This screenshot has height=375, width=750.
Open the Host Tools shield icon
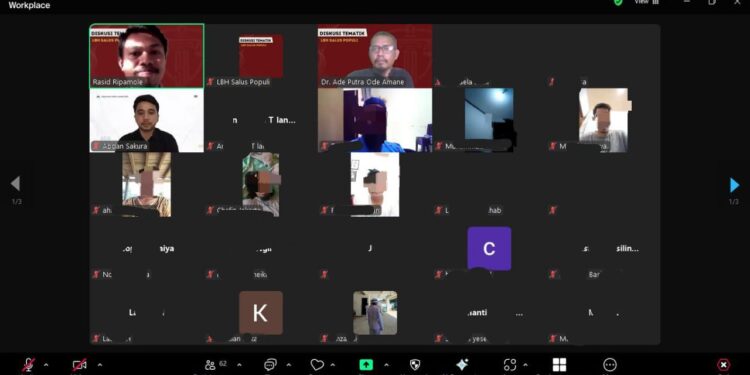tap(415, 365)
